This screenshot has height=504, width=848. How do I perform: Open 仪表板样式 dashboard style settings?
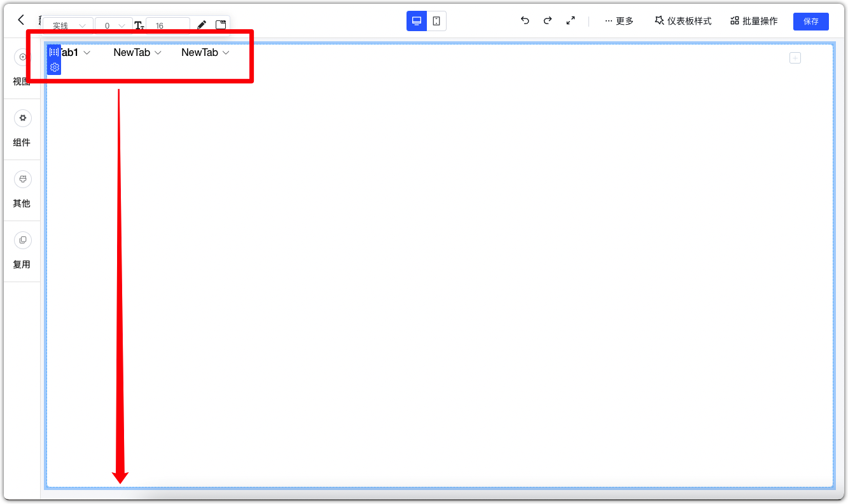(x=683, y=21)
